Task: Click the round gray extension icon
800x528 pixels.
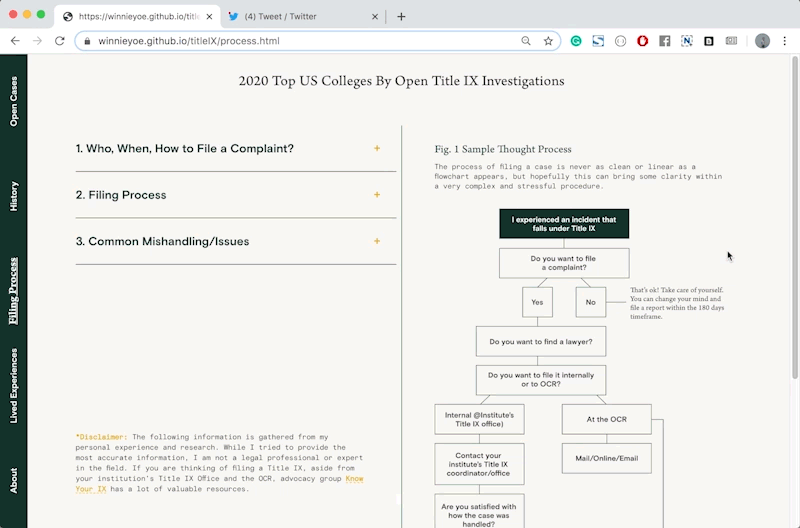Action: pos(620,41)
